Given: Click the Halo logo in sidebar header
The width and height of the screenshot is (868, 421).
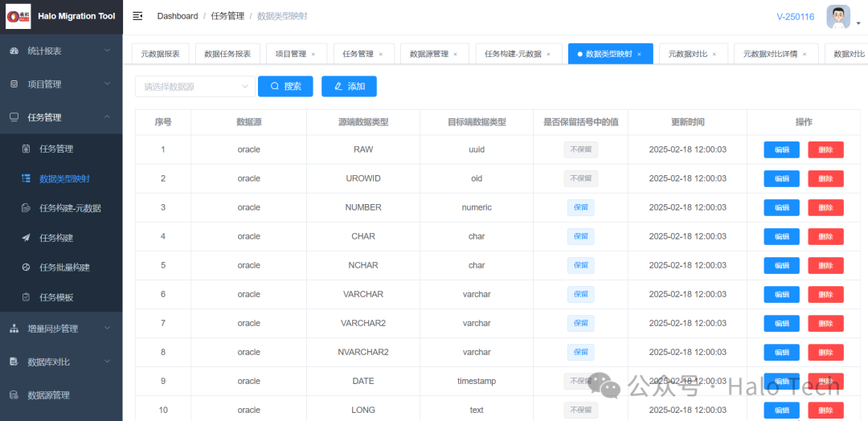Looking at the screenshot, I should pos(18,17).
